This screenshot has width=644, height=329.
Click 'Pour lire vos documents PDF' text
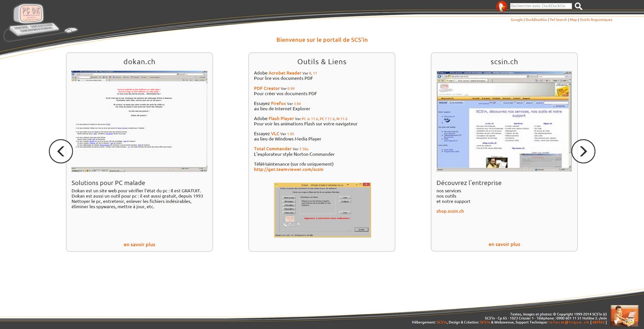[283, 78]
